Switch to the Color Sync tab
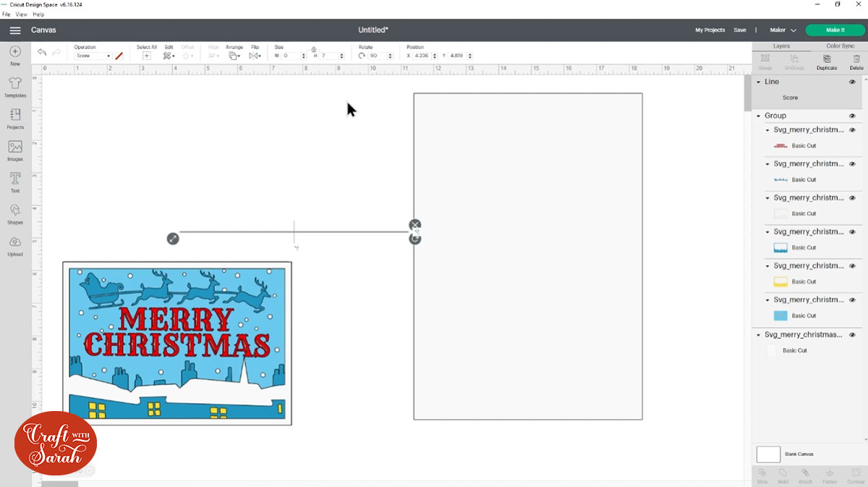This screenshot has width=868, height=487. [x=841, y=46]
